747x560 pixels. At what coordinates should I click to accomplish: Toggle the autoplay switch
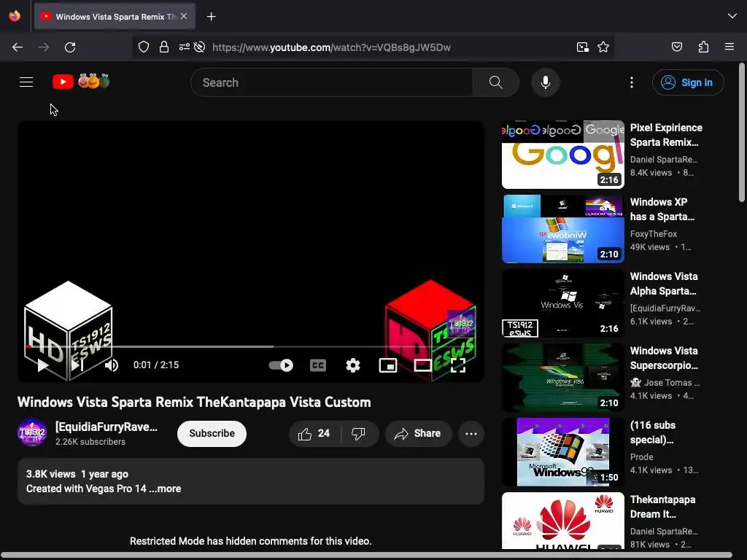[281, 365]
